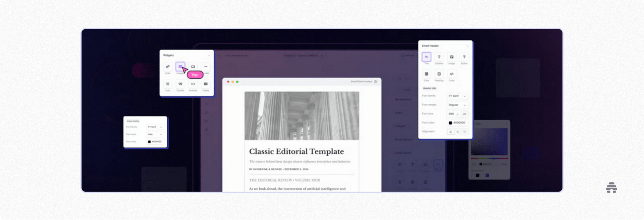Open the Header title font color swatch
This screenshot has height=220, width=644.
click(x=450, y=123)
